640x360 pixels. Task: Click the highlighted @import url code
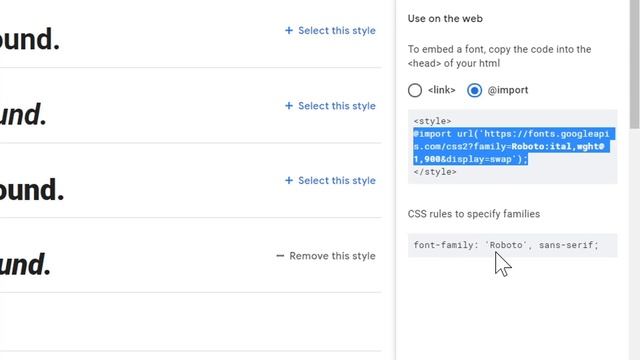click(512, 147)
